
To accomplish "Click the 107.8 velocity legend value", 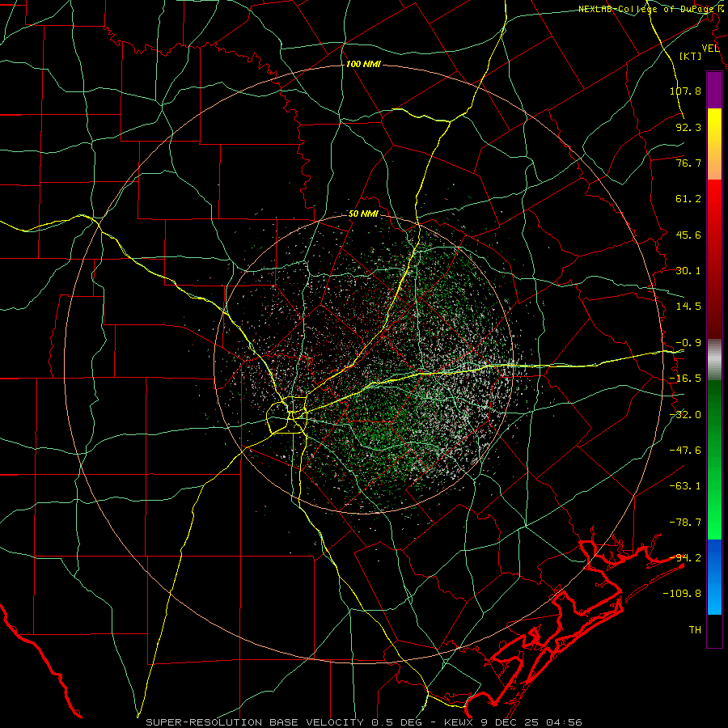I will (685, 91).
